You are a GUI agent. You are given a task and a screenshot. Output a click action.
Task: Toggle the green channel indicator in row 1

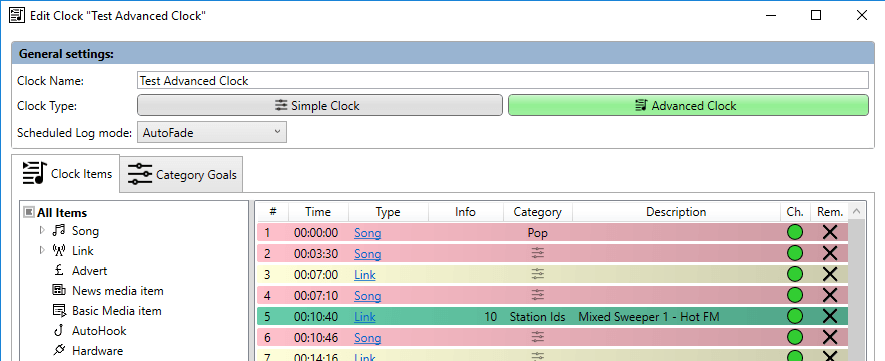pos(795,232)
